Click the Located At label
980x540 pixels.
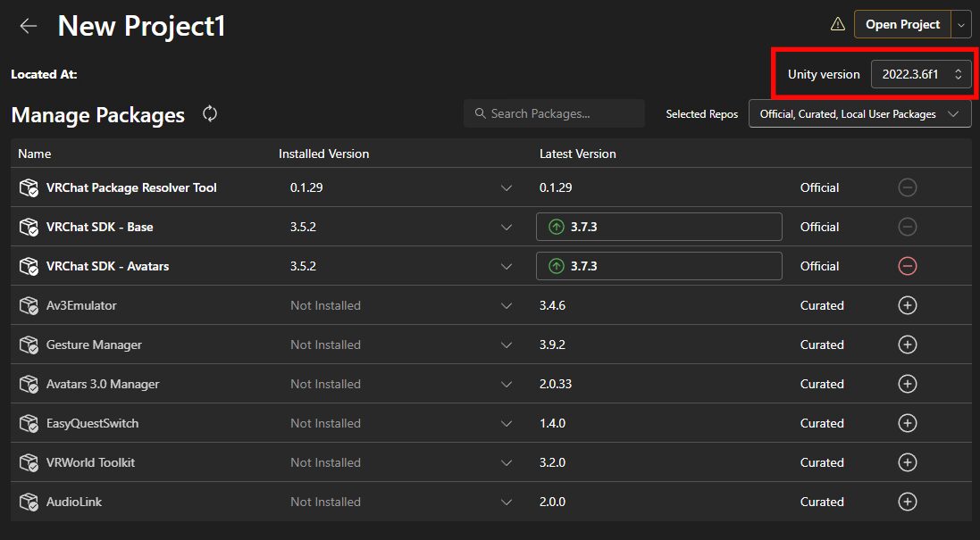(x=44, y=74)
